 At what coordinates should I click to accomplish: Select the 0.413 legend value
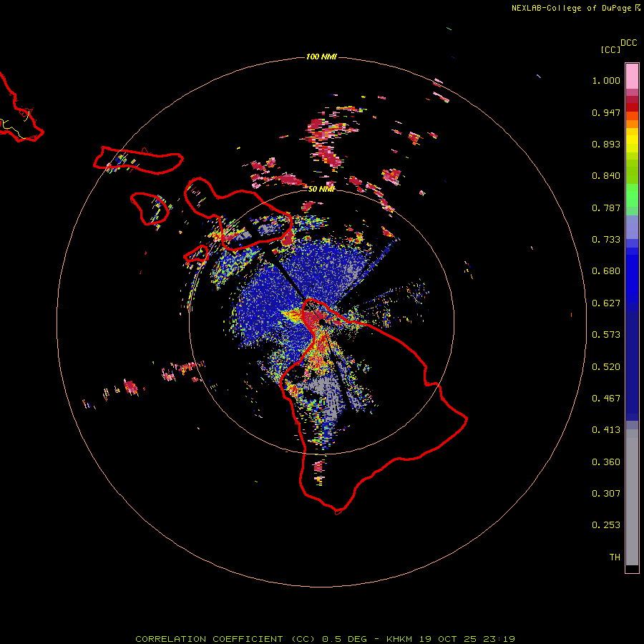pyautogui.click(x=606, y=430)
